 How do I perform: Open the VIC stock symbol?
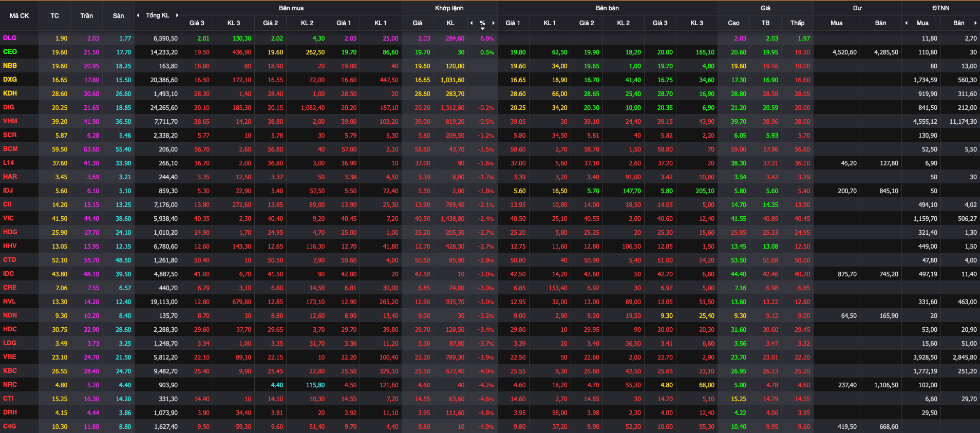pos(8,218)
